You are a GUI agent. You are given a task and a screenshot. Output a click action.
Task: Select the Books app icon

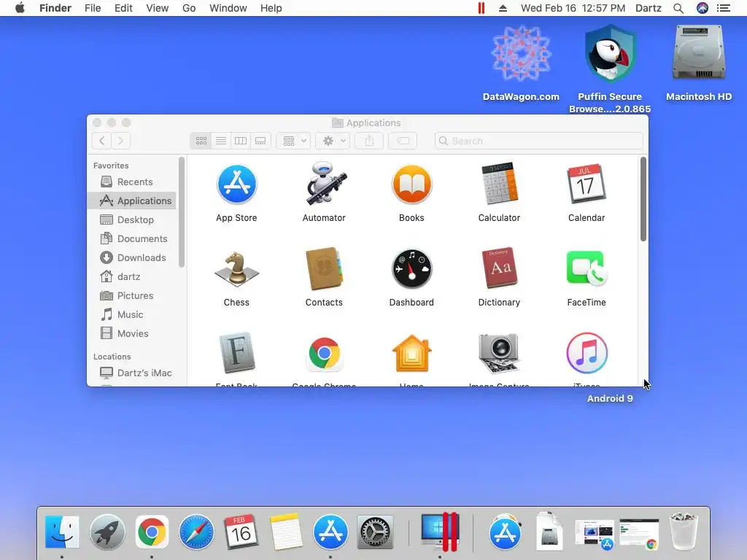click(411, 184)
